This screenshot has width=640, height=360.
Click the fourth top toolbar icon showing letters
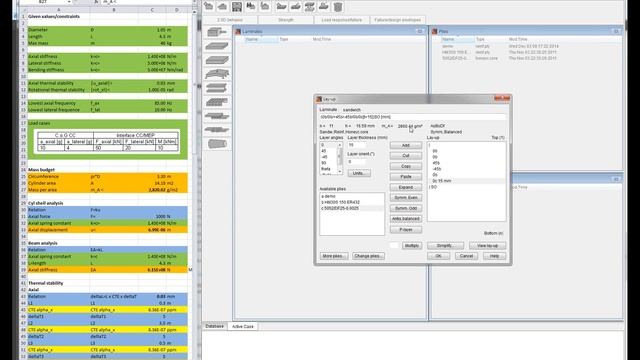(x=251, y=6)
